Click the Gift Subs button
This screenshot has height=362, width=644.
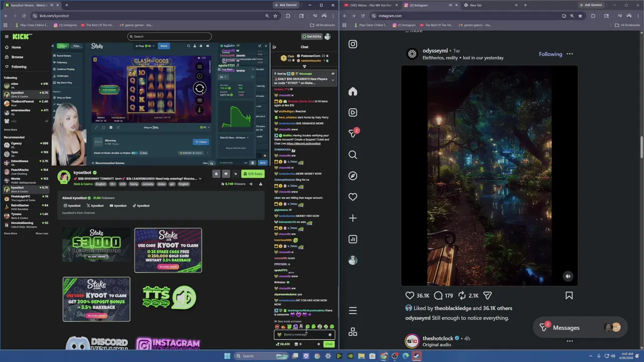(x=253, y=174)
